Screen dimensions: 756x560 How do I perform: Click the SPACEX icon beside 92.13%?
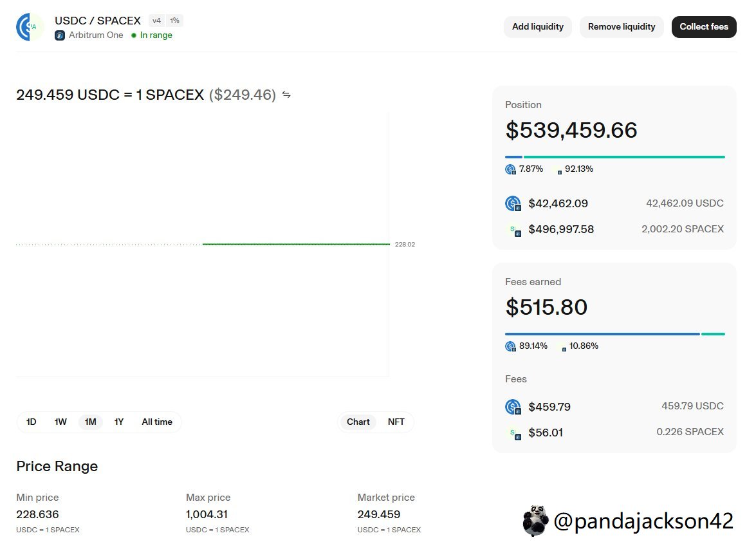tap(558, 171)
